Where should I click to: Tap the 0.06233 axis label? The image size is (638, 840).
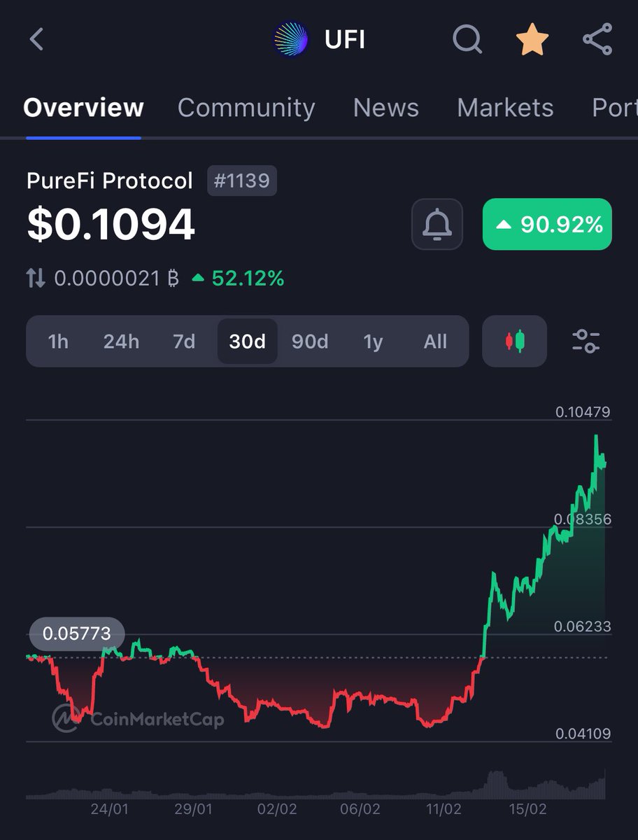pos(583,626)
